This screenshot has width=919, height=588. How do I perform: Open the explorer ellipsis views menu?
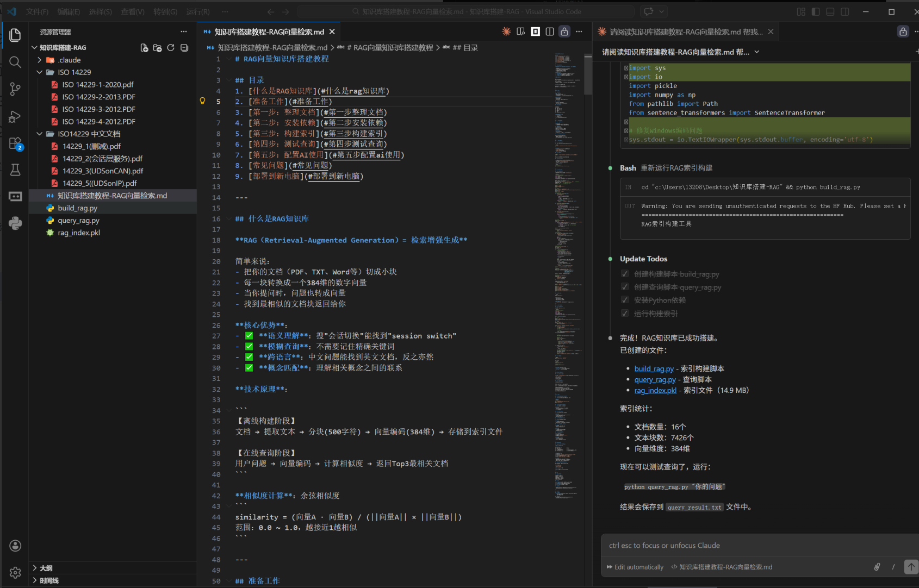184,32
